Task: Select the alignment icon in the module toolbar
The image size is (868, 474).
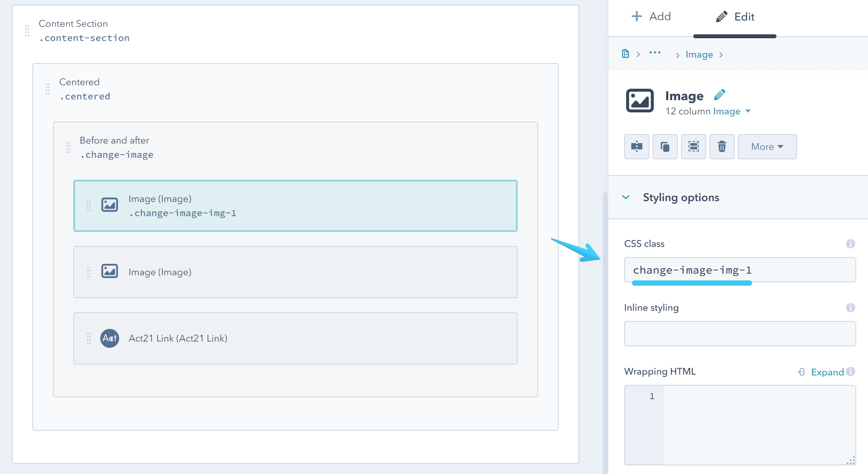Action: pyautogui.click(x=636, y=147)
